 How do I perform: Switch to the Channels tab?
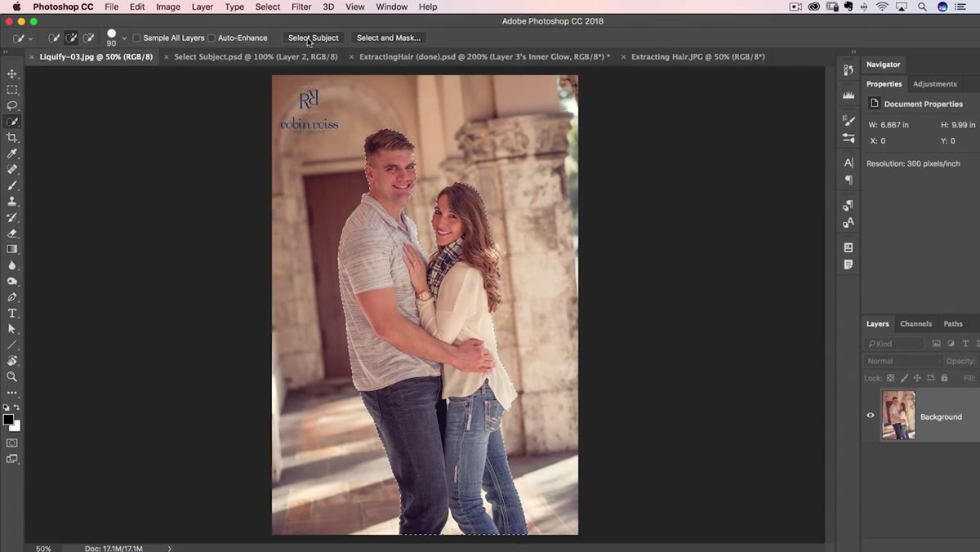click(x=915, y=324)
